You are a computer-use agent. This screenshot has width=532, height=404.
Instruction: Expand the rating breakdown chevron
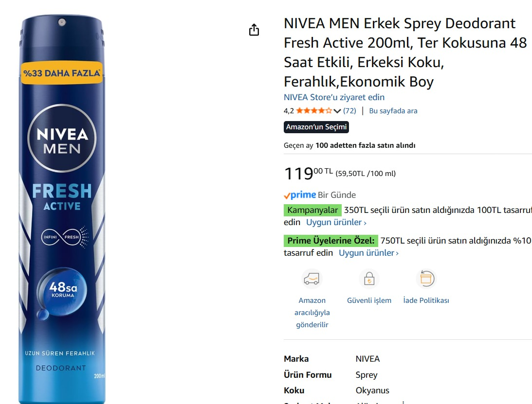[x=337, y=111]
